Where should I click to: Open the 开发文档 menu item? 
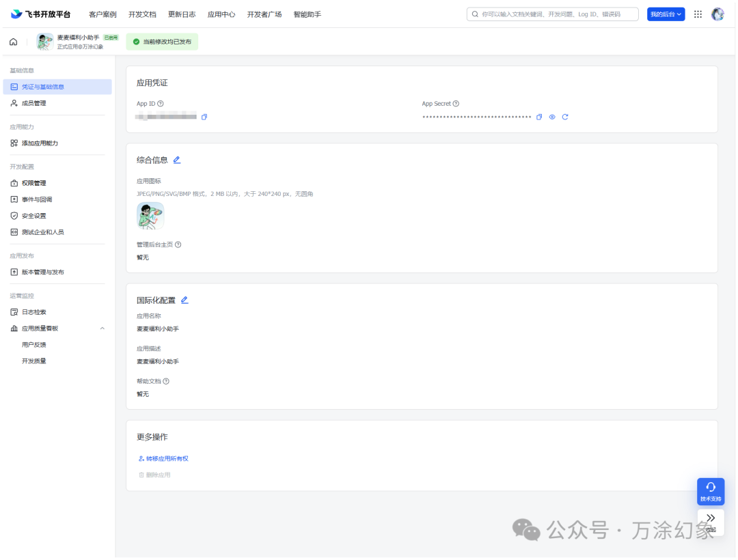point(142,14)
